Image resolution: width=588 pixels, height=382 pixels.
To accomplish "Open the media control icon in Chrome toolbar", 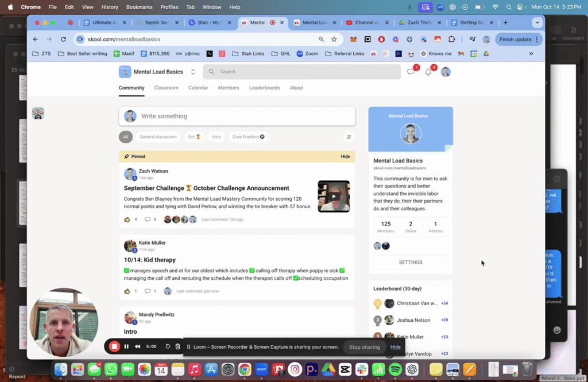I will pyautogui.click(x=473, y=40).
